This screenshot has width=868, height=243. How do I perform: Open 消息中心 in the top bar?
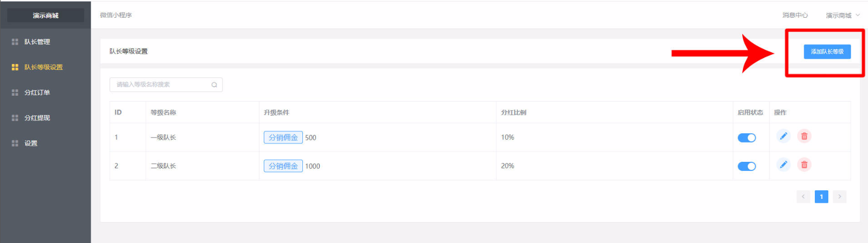[794, 16]
